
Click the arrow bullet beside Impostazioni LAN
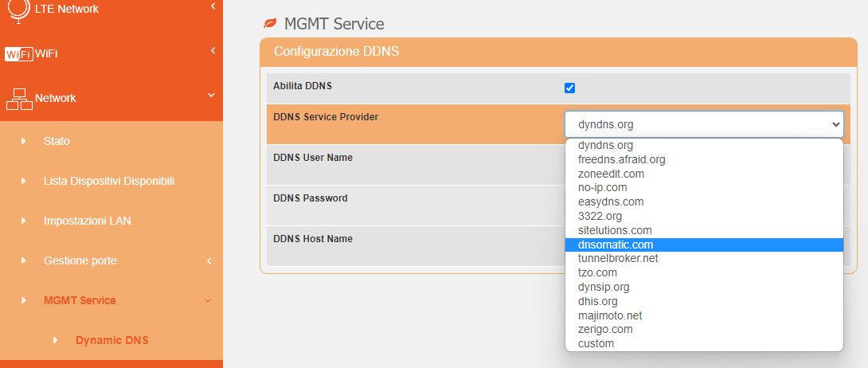click(24, 221)
